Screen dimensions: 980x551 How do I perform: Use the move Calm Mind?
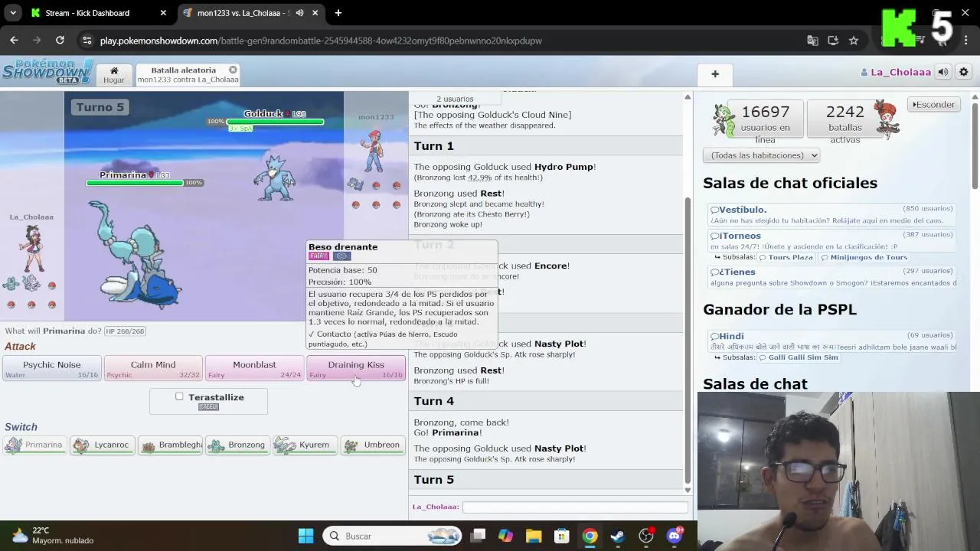click(153, 368)
